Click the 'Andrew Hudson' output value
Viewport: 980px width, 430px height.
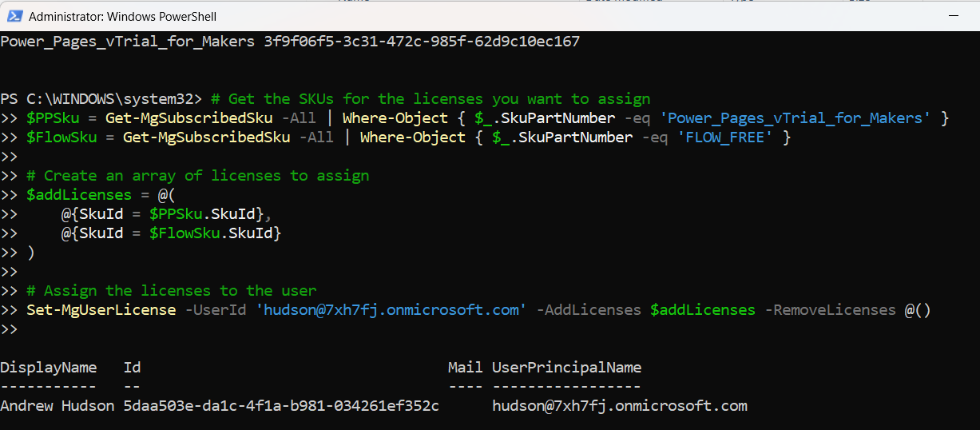point(57,406)
